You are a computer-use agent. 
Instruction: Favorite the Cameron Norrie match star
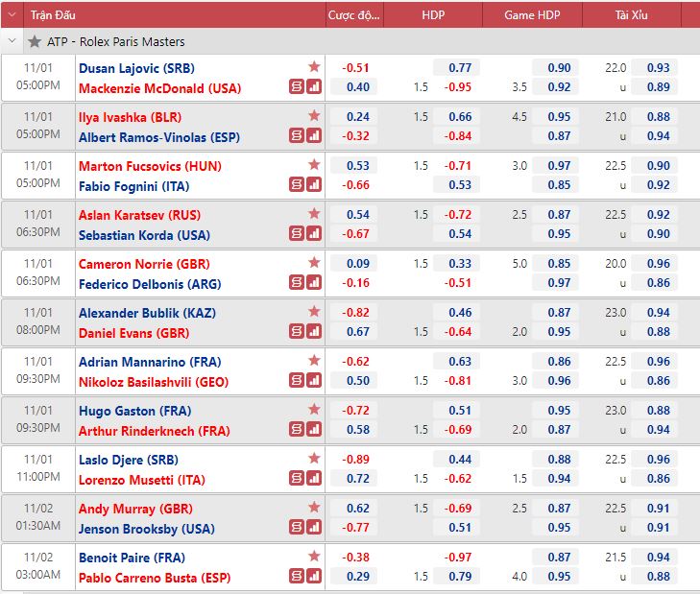(x=314, y=262)
